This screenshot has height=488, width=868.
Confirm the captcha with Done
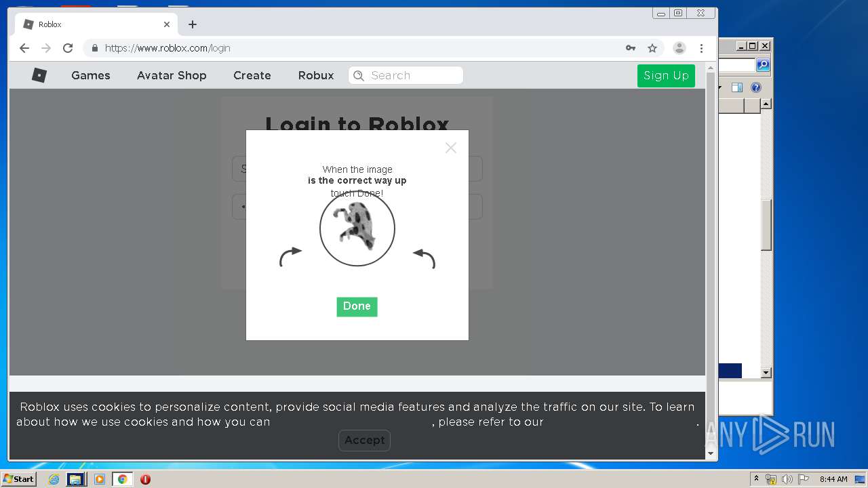tap(357, 306)
